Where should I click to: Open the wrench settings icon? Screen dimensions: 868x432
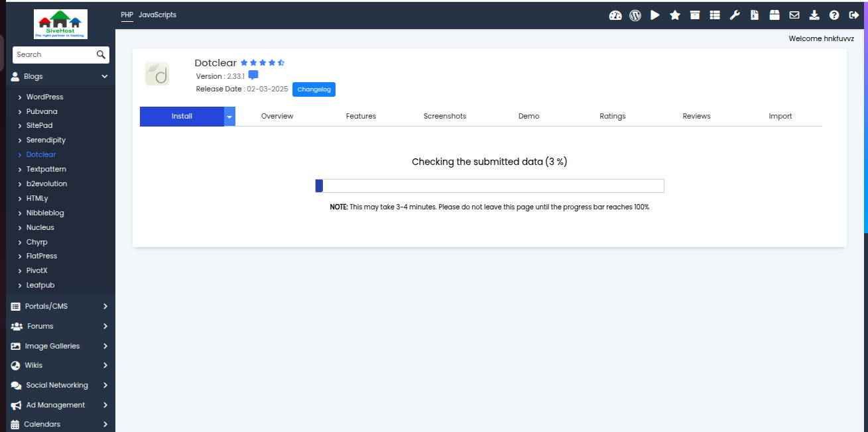coord(735,15)
